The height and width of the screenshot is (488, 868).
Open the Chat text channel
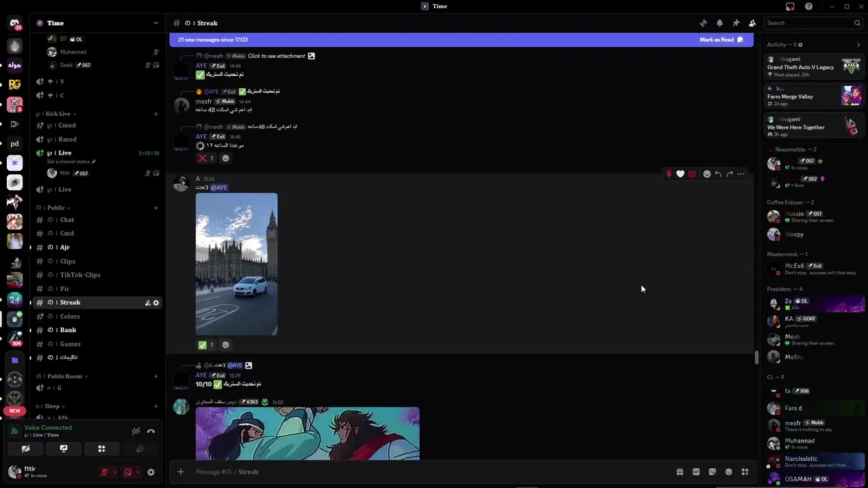point(98,220)
